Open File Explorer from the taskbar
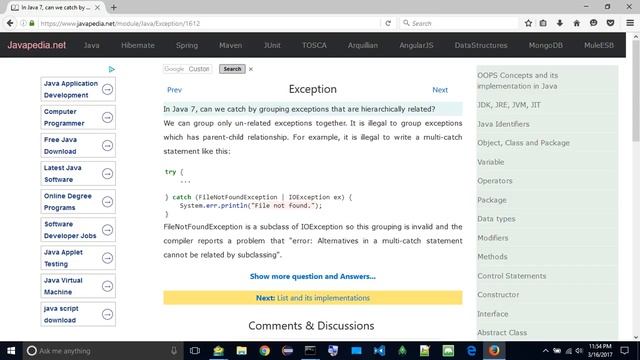Viewport: 640px width, 360px height. click(x=242, y=351)
